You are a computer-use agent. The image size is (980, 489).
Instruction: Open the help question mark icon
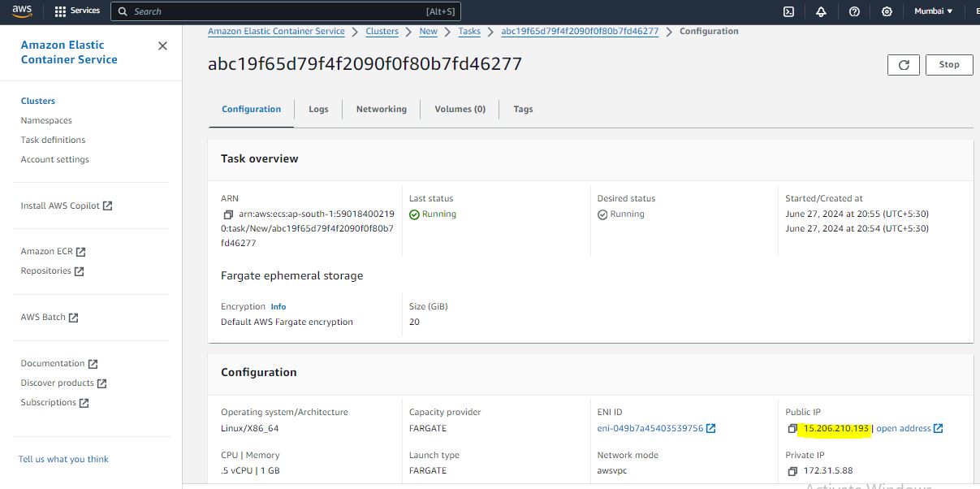(854, 11)
